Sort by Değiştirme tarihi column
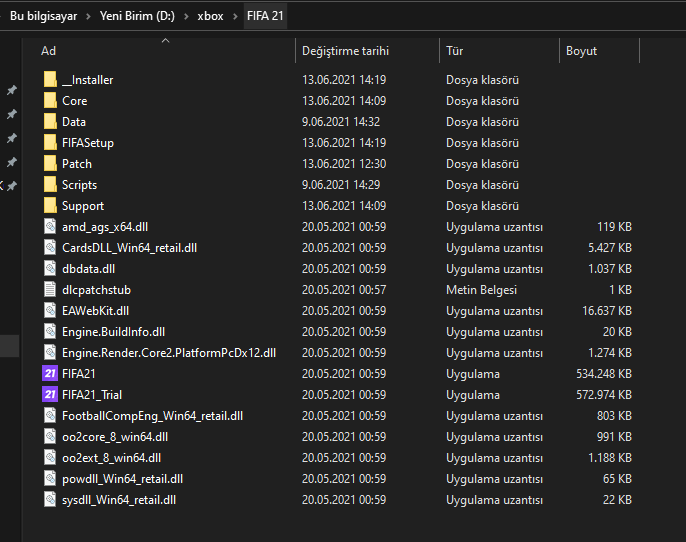Image resolution: width=686 pixels, height=542 pixels. click(345, 51)
